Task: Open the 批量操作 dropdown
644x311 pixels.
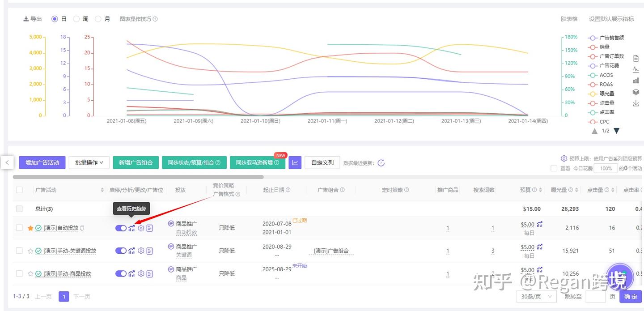Action: [89, 162]
